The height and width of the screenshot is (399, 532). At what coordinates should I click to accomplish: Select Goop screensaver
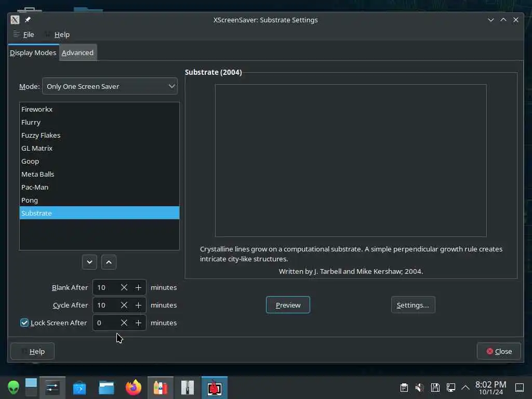tap(99, 161)
